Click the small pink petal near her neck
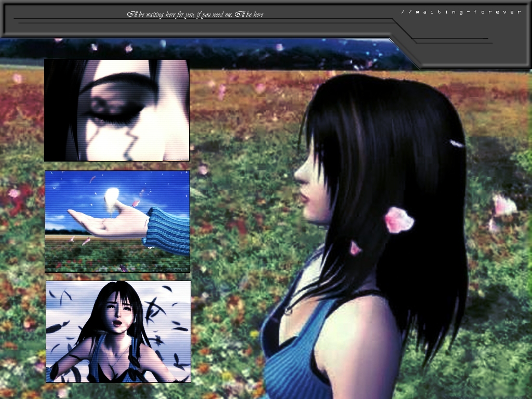 coord(355,248)
